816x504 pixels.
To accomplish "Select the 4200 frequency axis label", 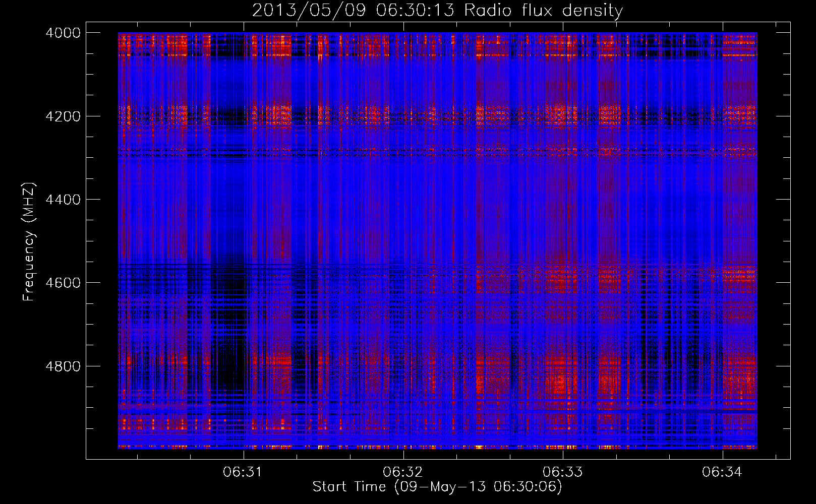I will point(63,116).
